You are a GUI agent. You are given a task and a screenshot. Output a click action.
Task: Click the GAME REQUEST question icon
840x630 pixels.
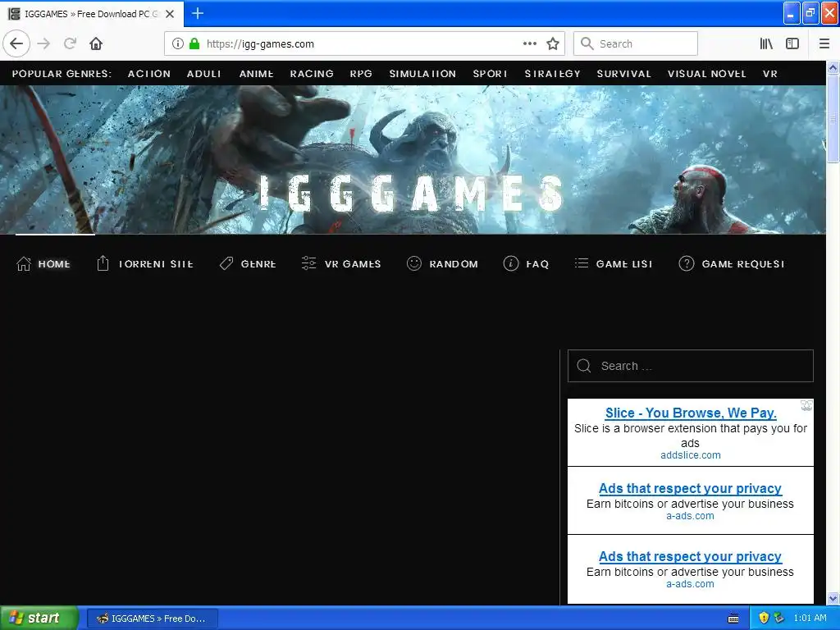click(687, 263)
